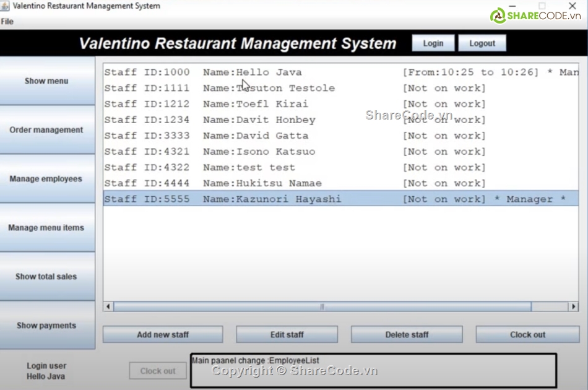Click the horizontal scrollbar left arrow
The height and width of the screenshot is (390, 588).
tap(108, 307)
